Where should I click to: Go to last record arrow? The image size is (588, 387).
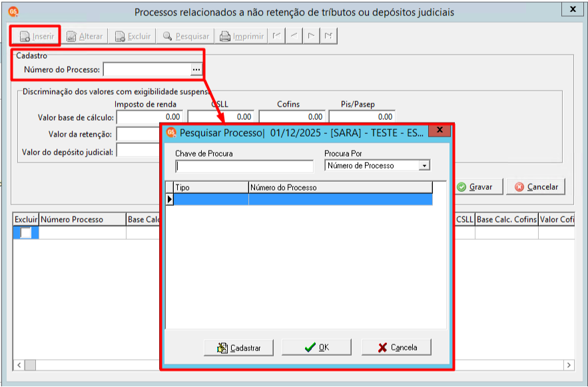pyautogui.click(x=328, y=36)
